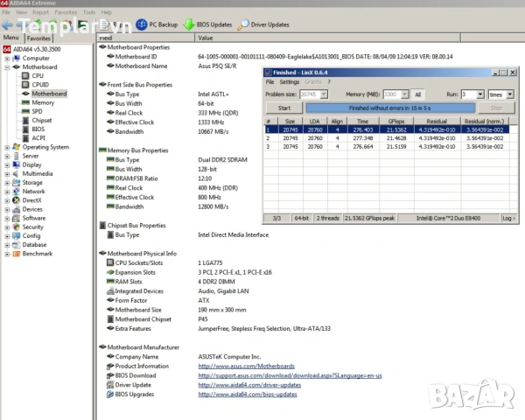
Task: Click the Devices icon in tree
Action: pos(16,209)
